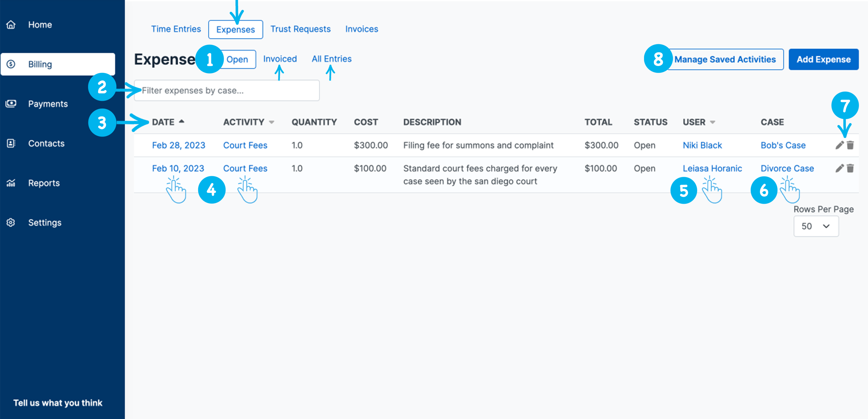This screenshot has height=419, width=868.
Task: Click the Filter expenses by case field
Action: tap(226, 90)
